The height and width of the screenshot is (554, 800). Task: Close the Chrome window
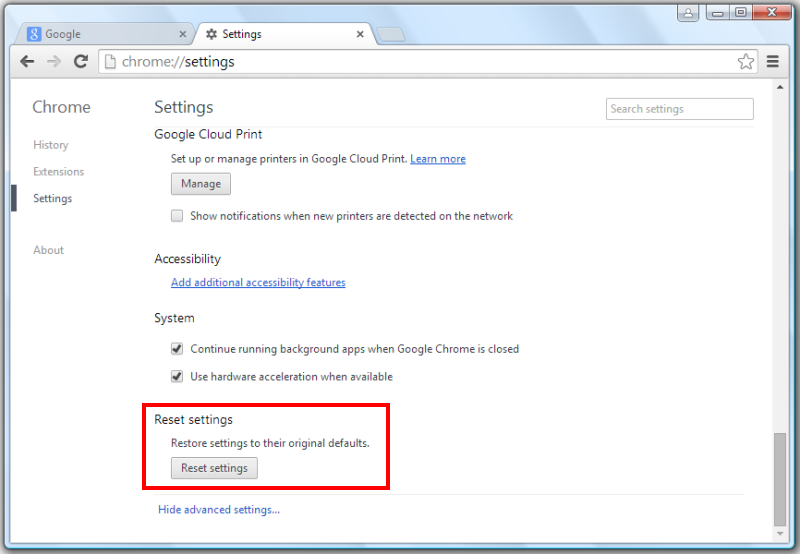(771, 12)
